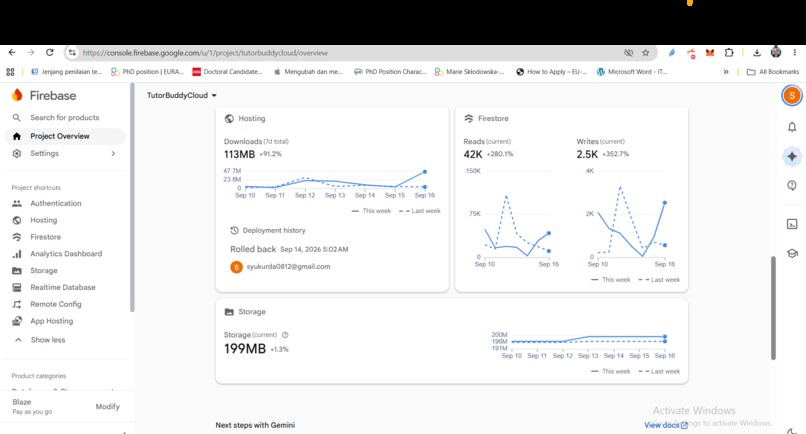Open the Analytics Dashboard bar-chart icon
This screenshot has height=434, width=806.
pyautogui.click(x=17, y=254)
